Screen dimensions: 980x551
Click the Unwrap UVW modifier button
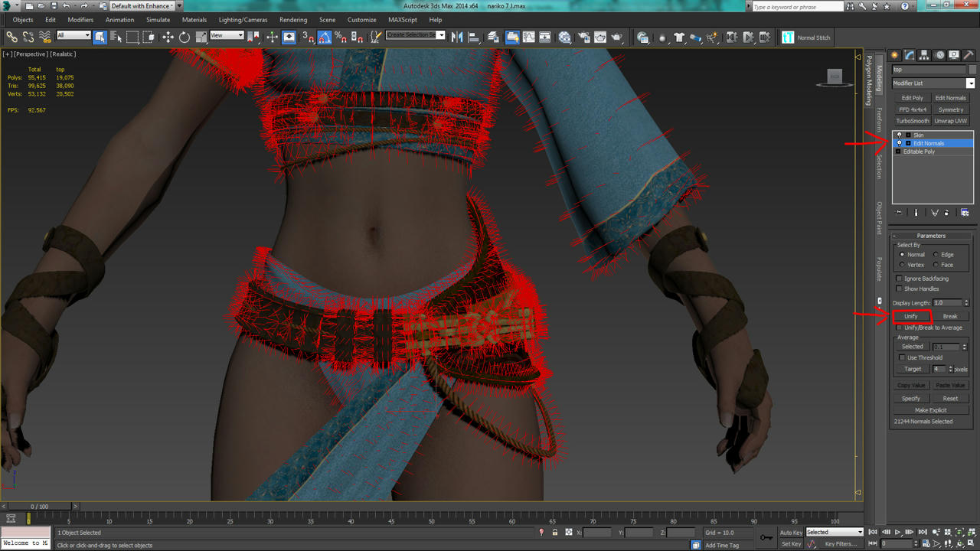point(951,121)
